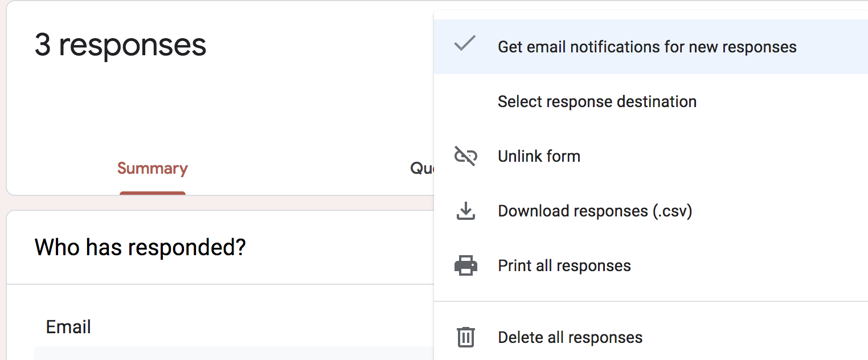This screenshot has width=868, height=360.
Task: Select Print all responses
Action: click(x=650, y=265)
